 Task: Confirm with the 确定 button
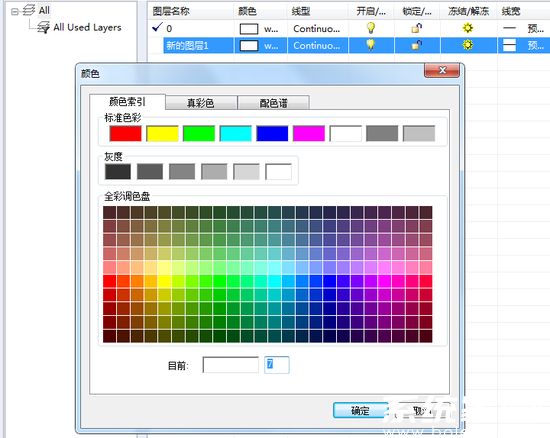click(360, 410)
